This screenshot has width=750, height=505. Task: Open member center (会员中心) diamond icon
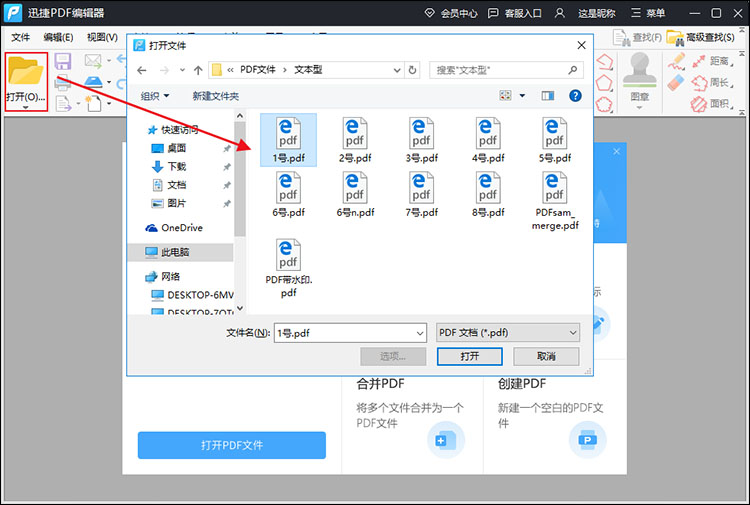tap(430, 13)
